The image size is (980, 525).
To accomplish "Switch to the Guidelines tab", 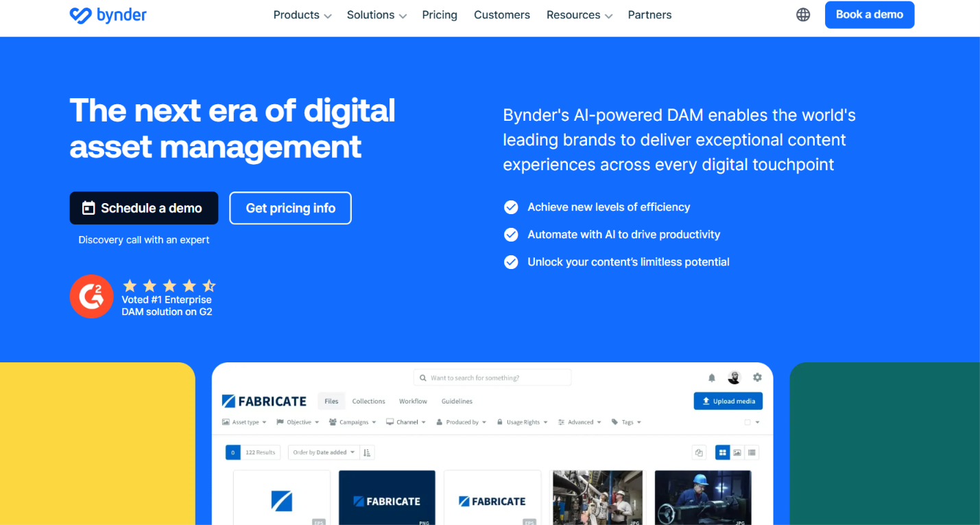I will pyautogui.click(x=457, y=401).
